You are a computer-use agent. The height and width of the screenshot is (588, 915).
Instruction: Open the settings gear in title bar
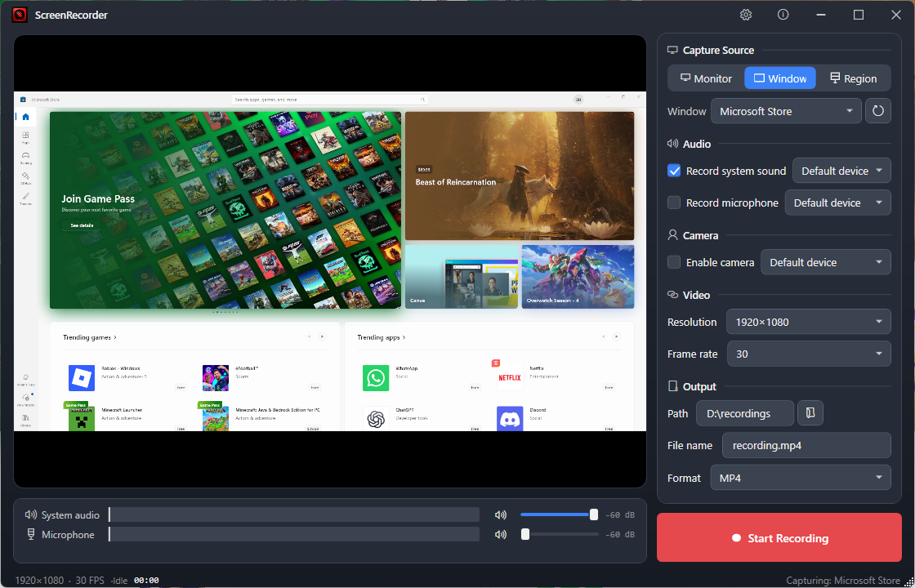coord(746,16)
